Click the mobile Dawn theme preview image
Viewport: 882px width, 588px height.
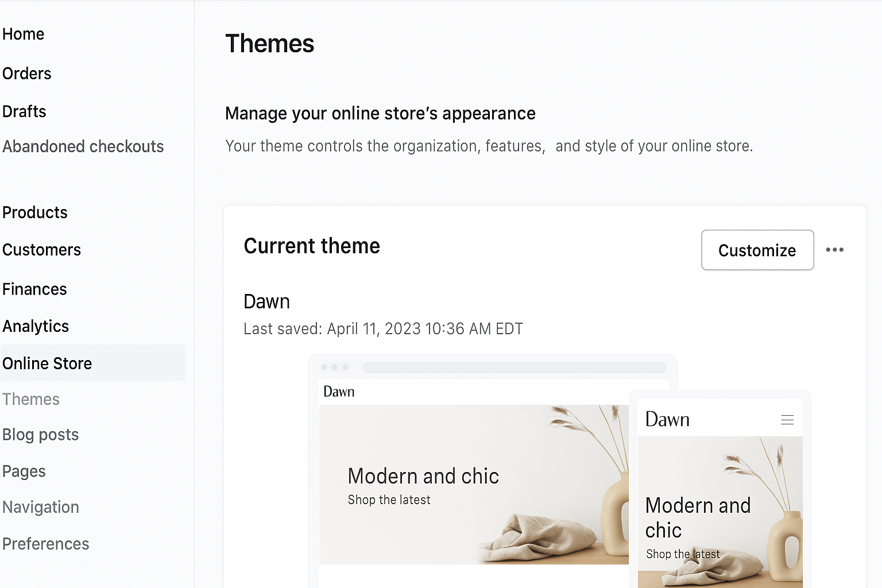tap(720, 512)
